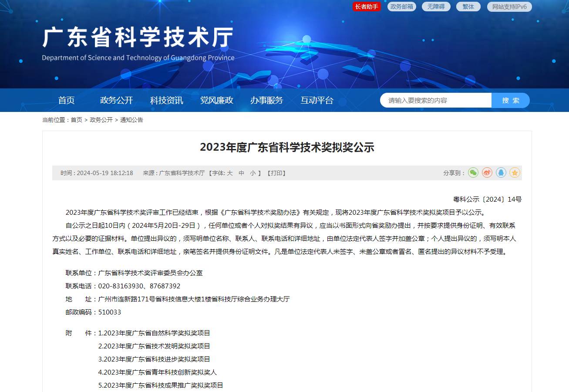Toggle 繁体 traditional Chinese display

point(468,7)
